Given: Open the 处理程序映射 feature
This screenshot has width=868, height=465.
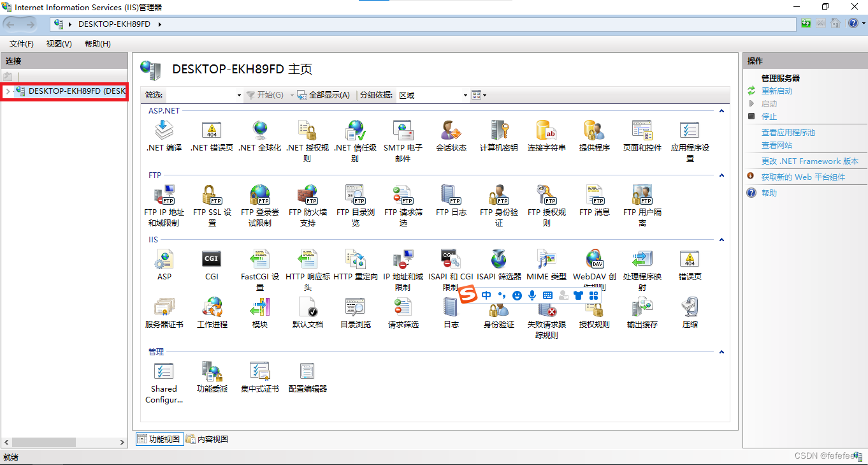Looking at the screenshot, I should click(642, 270).
